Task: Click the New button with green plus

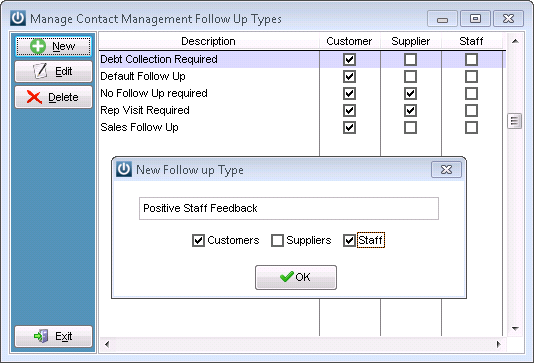Action: tap(53, 46)
